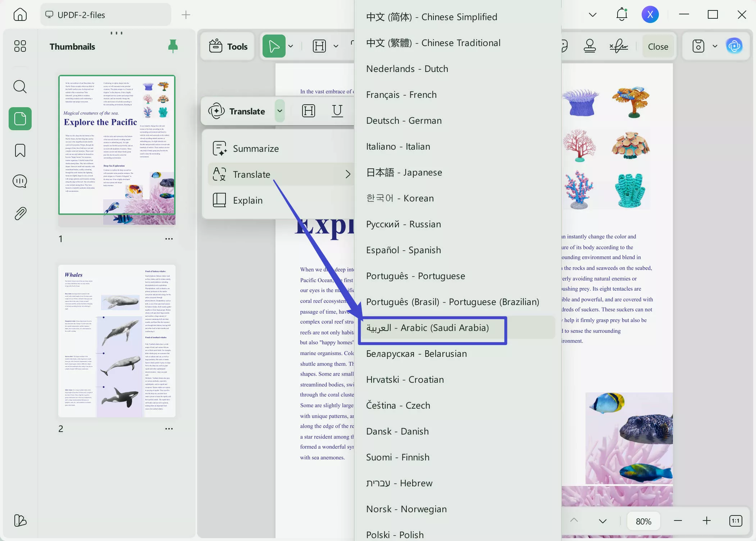Expand the snapshot options dropdown

tap(714, 46)
